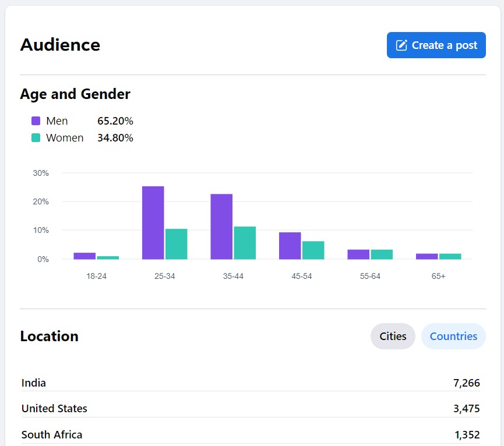Open the Create a post dialog
This screenshot has width=504, height=446.
(436, 45)
